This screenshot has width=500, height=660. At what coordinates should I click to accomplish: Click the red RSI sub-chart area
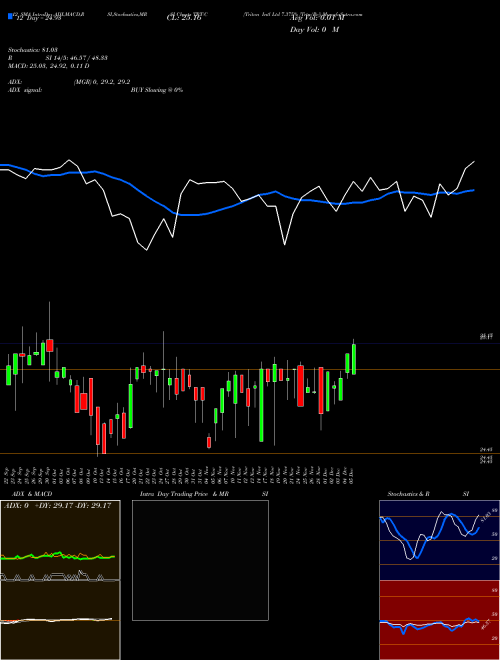[x=439, y=620]
